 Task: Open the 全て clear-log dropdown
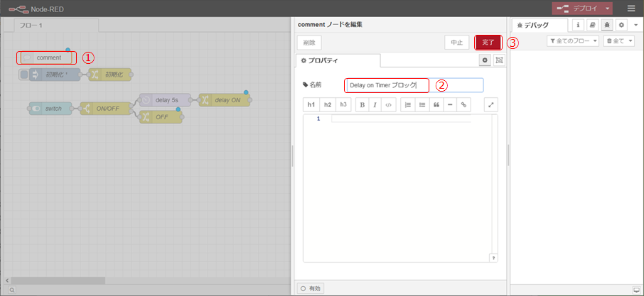[x=619, y=42]
